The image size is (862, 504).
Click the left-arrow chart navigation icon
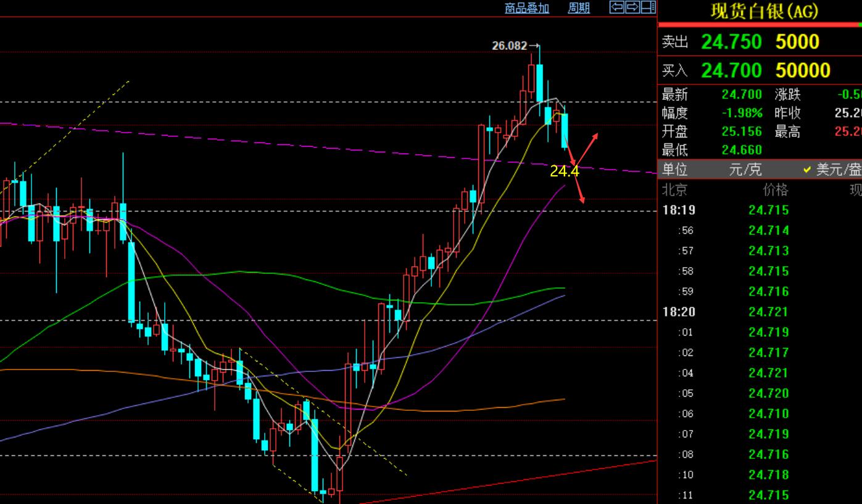click(616, 7)
